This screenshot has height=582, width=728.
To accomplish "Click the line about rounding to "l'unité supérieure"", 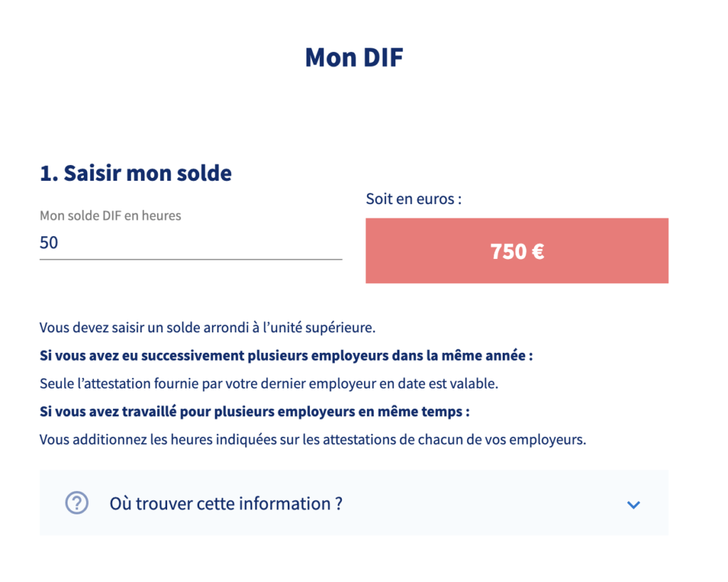I will click(208, 328).
